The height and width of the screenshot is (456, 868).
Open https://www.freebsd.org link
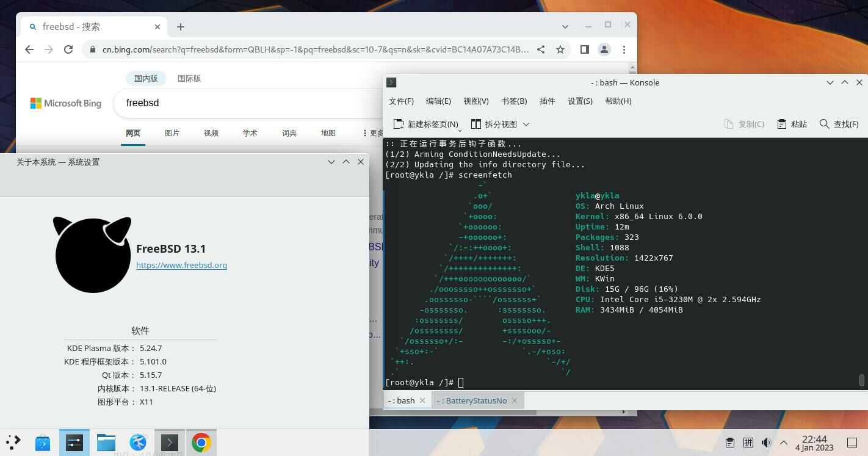pos(181,265)
